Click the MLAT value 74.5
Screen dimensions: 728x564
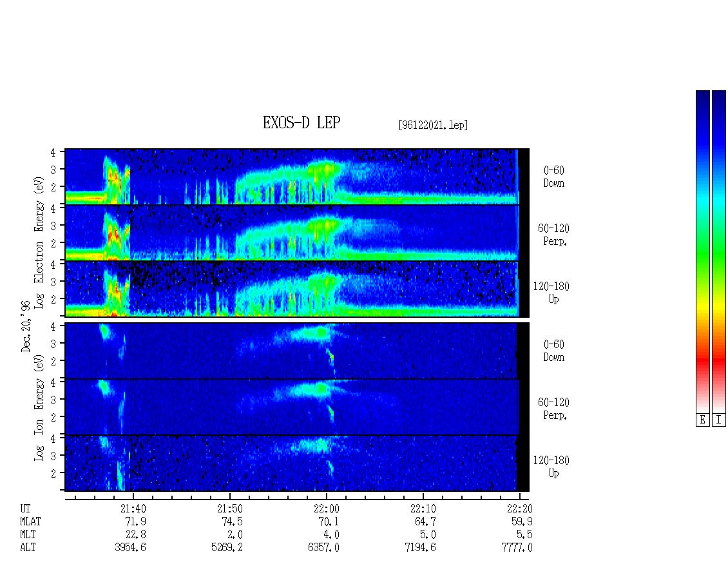232,521
